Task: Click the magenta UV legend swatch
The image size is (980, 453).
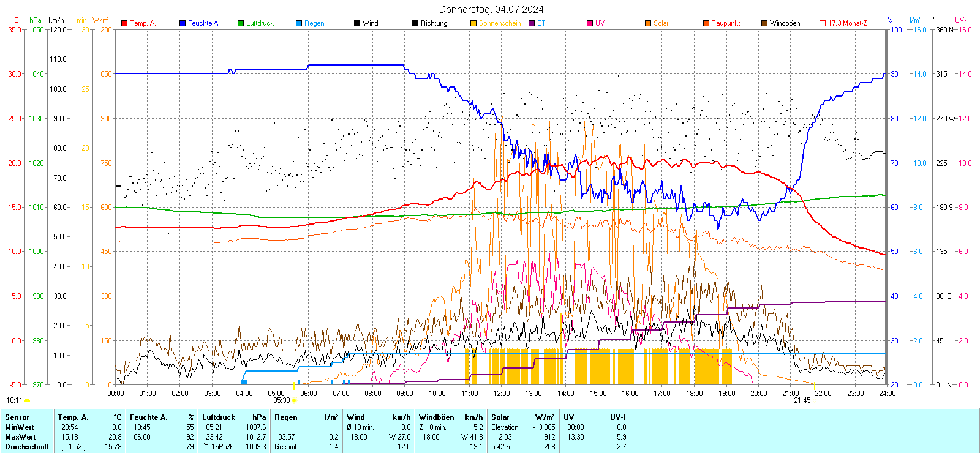Action: coord(590,23)
